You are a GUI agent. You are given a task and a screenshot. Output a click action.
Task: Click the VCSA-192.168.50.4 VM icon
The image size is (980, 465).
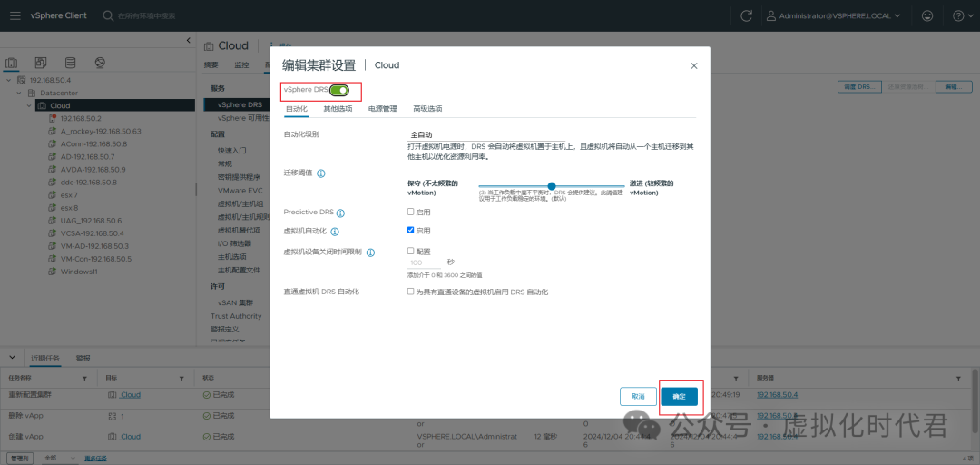[x=54, y=233]
